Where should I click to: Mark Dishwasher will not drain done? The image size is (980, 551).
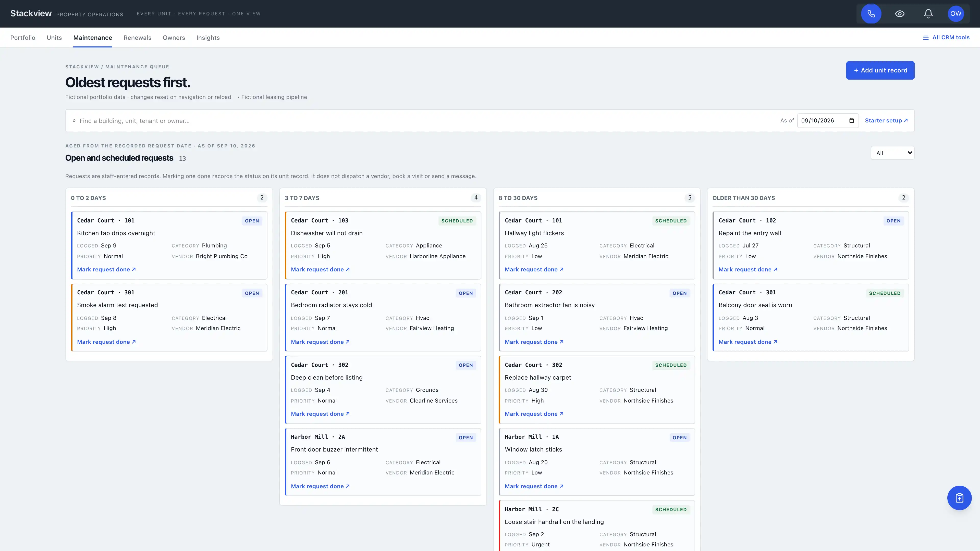320,270
